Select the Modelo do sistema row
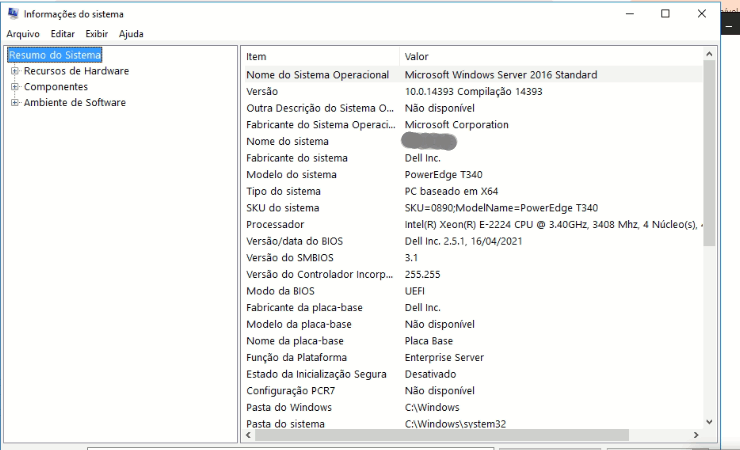 click(x=472, y=175)
